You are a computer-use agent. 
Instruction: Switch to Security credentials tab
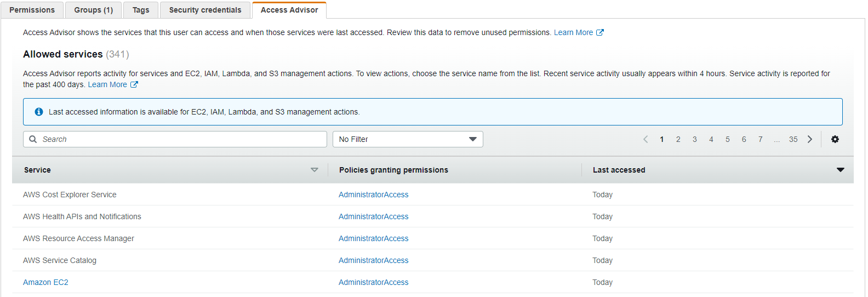[205, 10]
